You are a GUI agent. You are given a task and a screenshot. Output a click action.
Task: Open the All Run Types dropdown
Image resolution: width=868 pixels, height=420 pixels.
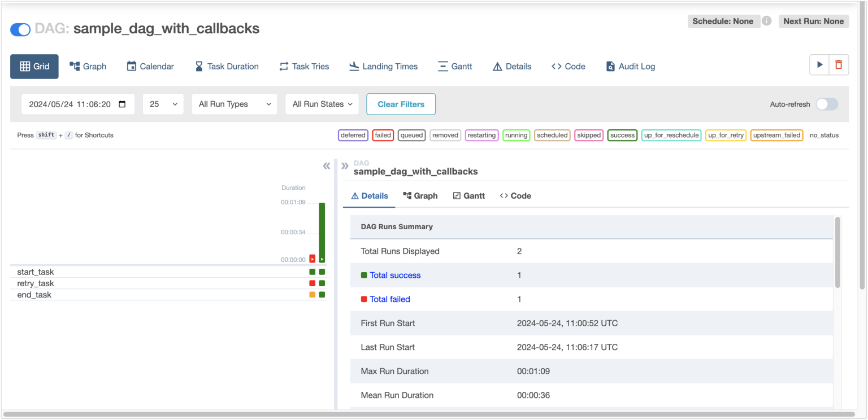click(x=234, y=104)
